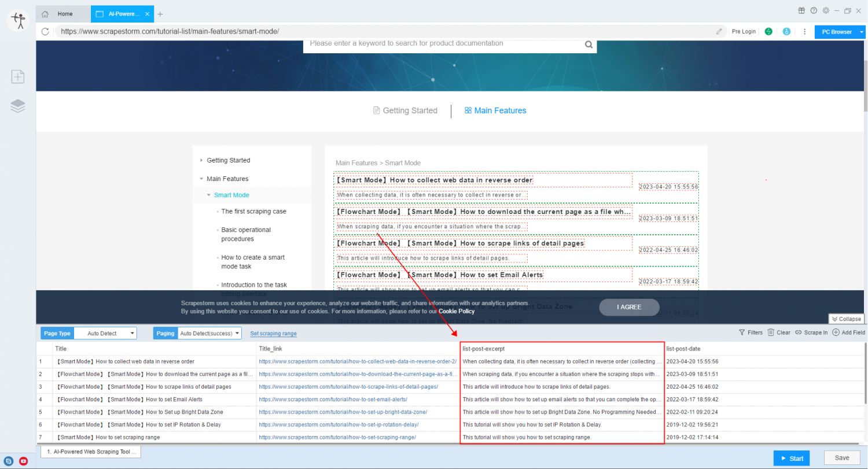Click the how-to-set-email-alerts URL cell
868x469 pixels.
click(358, 400)
